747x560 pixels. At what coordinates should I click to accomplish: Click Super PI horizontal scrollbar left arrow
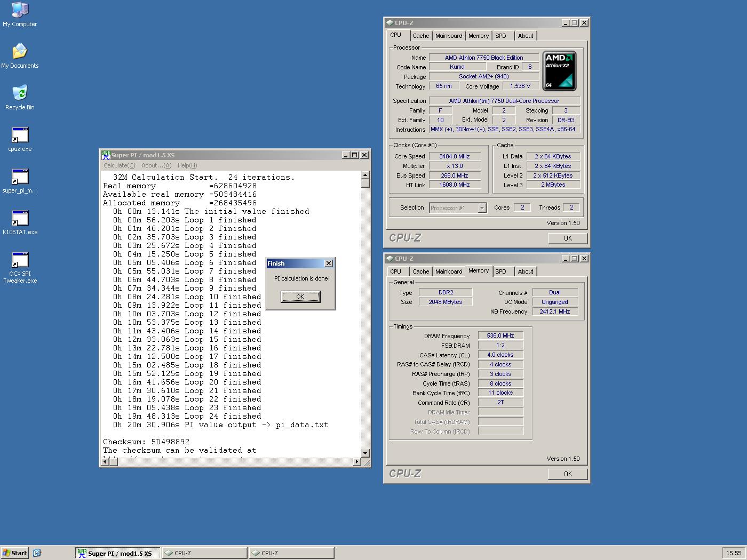[105, 462]
